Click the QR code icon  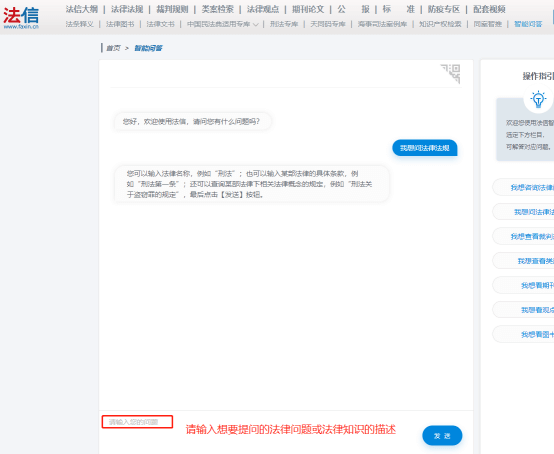pyautogui.click(x=450, y=73)
